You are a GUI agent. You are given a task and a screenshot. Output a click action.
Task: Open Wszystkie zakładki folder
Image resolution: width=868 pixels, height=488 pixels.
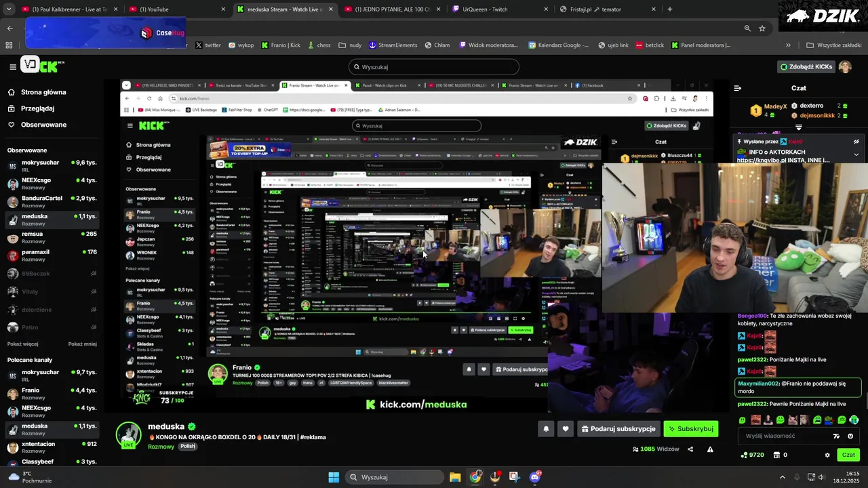(833, 45)
